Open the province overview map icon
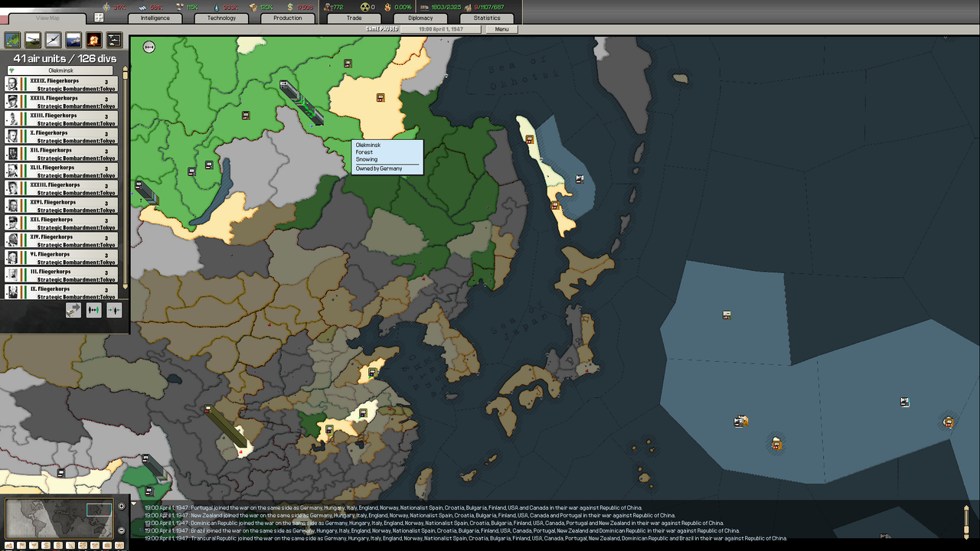The width and height of the screenshot is (980, 551). click(12, 39)
